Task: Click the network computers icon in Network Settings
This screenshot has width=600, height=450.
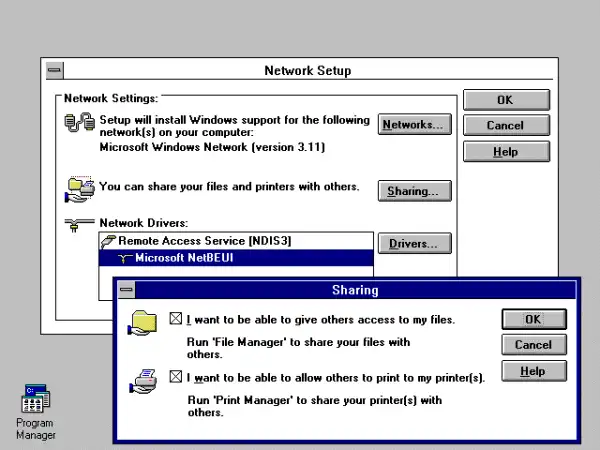Action: click(x=79, y=125)
